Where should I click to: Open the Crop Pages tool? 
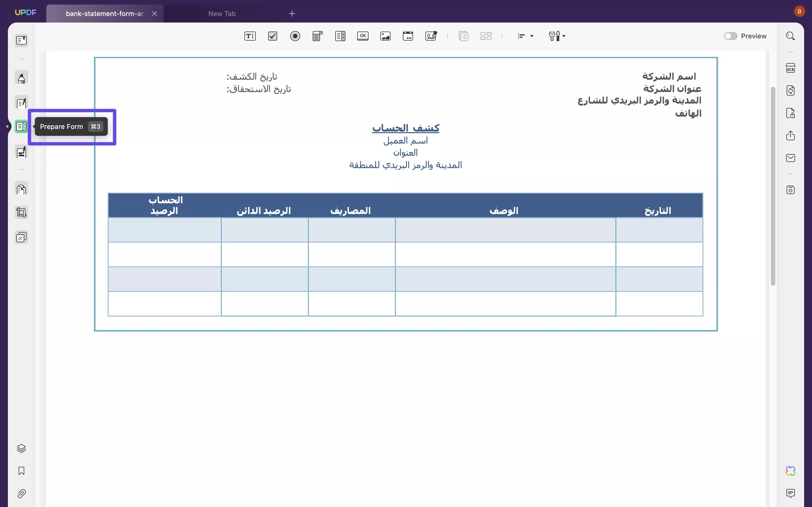pyautogui.click(x=21, y=213)
